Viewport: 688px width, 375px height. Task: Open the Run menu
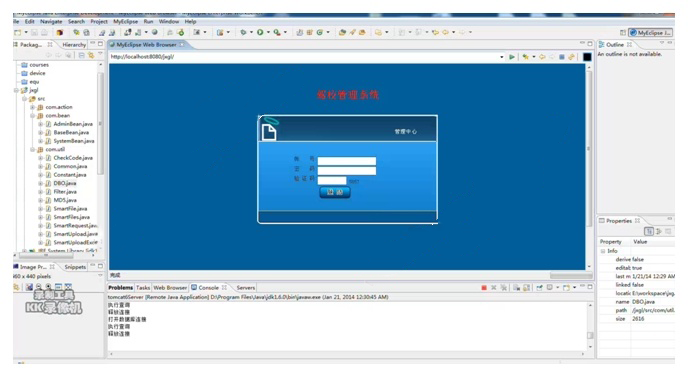148,21
